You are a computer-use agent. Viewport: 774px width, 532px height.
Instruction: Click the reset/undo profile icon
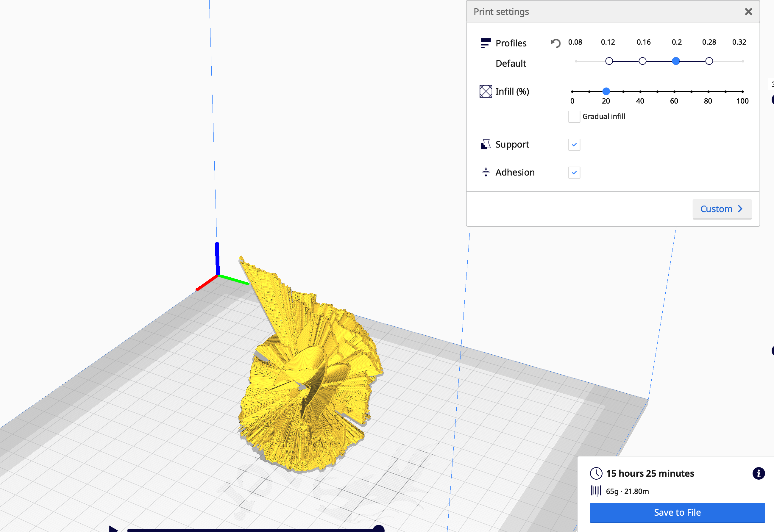[556, 43]
